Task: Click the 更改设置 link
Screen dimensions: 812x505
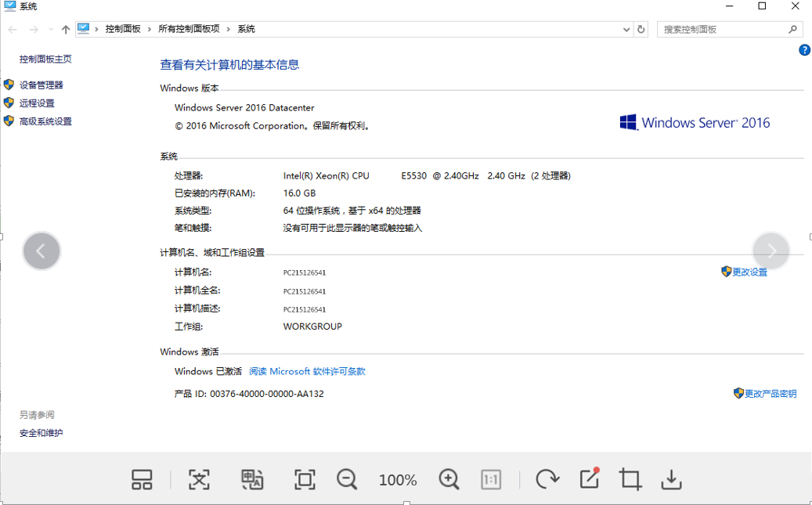Action: (749, 272)
